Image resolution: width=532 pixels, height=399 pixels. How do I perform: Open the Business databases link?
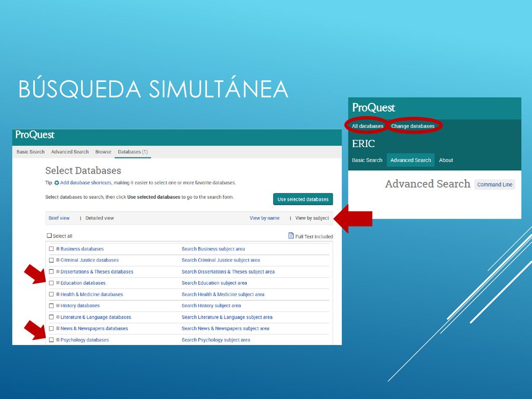click(x=82, y=249)
